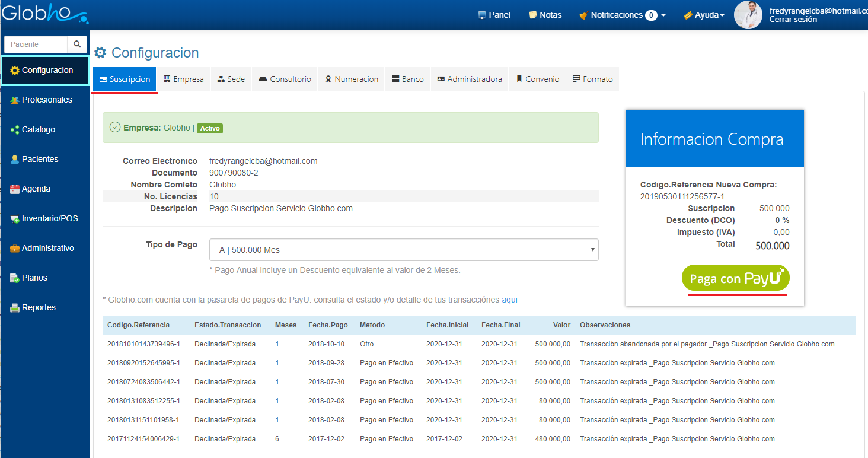This screenshot has width=868, height=458.
Task: Click the 'aqui' transactions link
Action: [x=509, y=300]
